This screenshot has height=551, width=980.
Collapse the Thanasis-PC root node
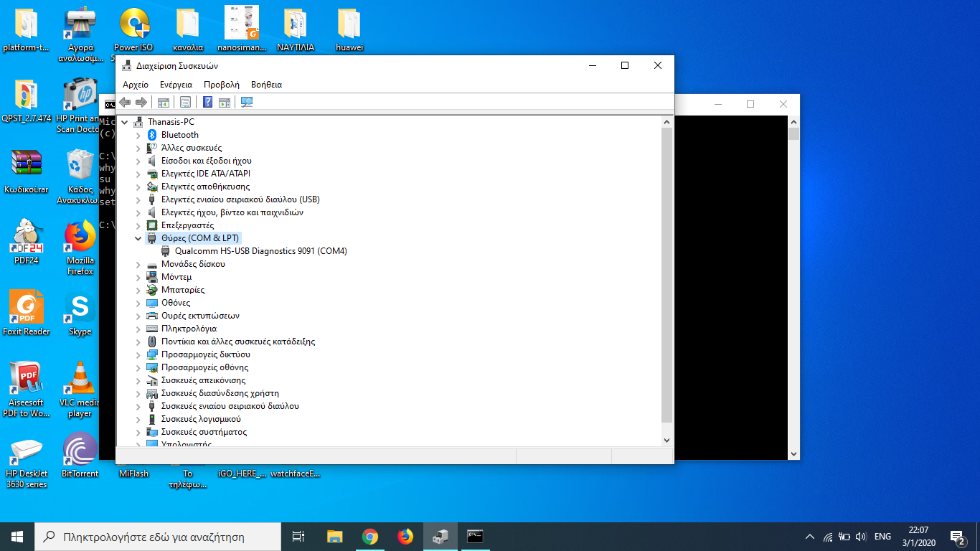point(125,122)
